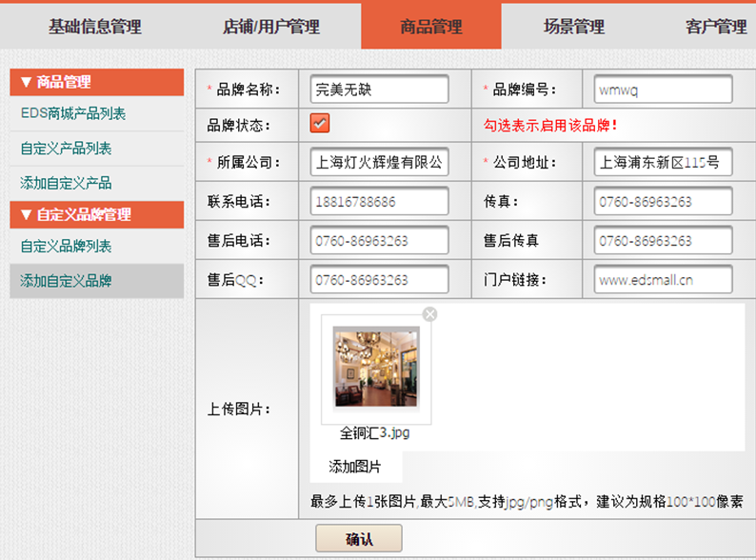Click the 品牌状态 label
Screen dimensions: 756x560
pyautogui.click(x=239, y=126)
